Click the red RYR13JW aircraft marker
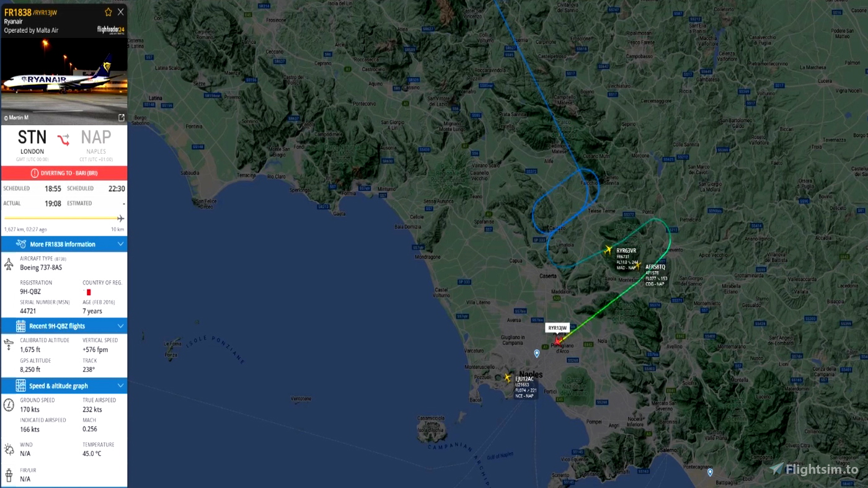868x488 pixels. click(558, 340)
